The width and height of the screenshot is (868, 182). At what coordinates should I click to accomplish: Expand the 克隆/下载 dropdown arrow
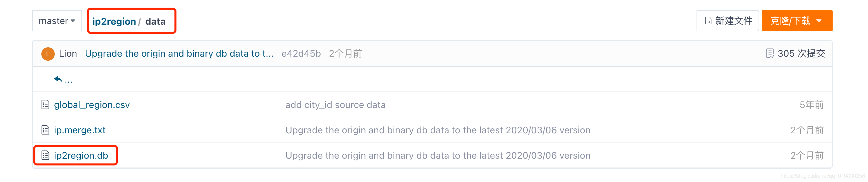tap(819, 21)
